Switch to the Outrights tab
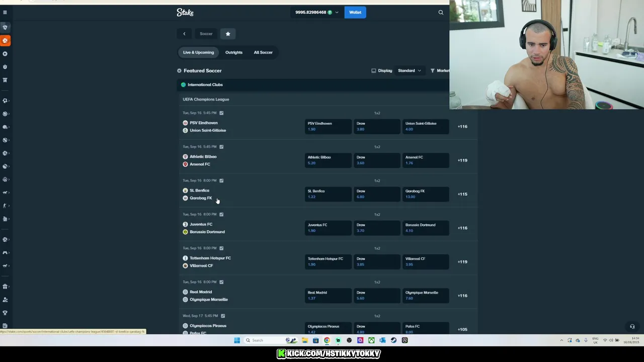The image size is (644, 362). click(234, 52)
